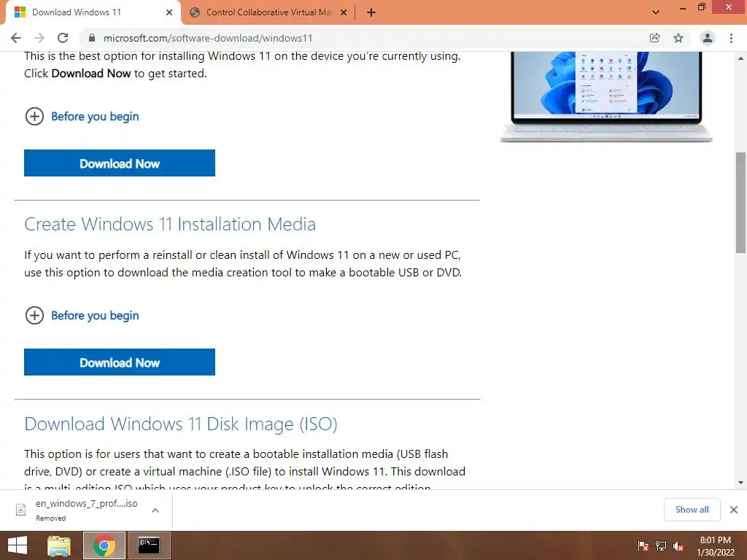Close the Download Windows 11 tab
This screenshot has width=747, height=560.
pyautogui.click(x=169, y=12)
